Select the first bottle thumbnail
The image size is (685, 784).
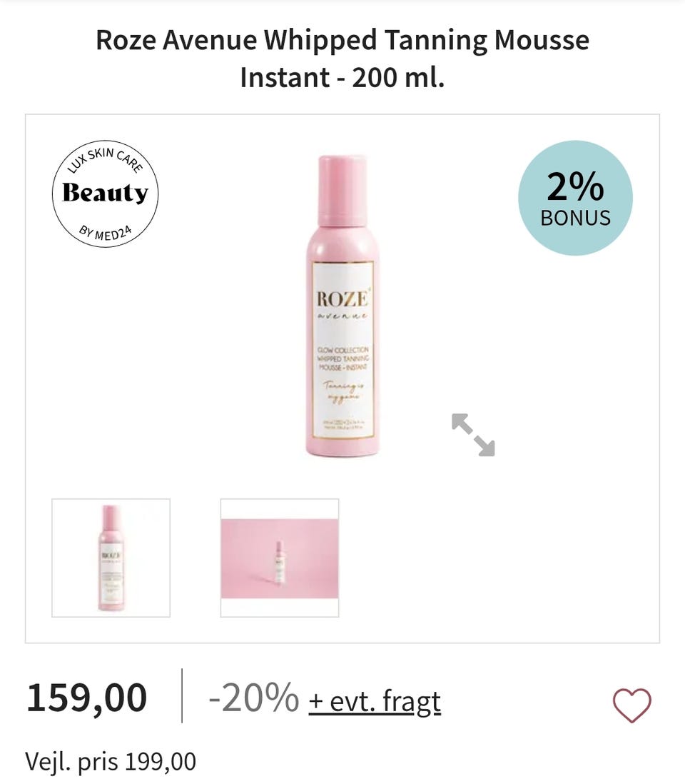click(x=111, y=558)
